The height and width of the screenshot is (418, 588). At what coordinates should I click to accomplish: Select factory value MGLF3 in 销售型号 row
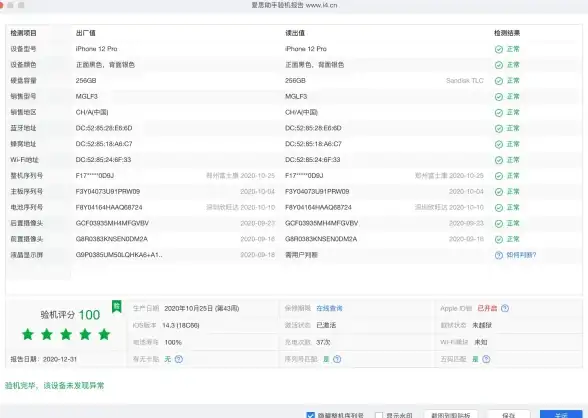(x=87, y=96)
